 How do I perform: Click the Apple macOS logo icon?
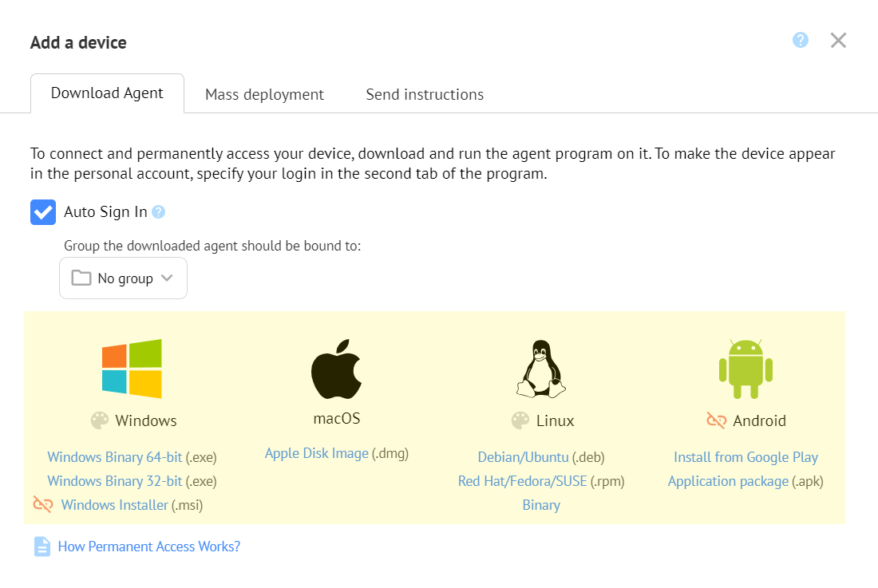pyautogui.click(x=336, y=369)
